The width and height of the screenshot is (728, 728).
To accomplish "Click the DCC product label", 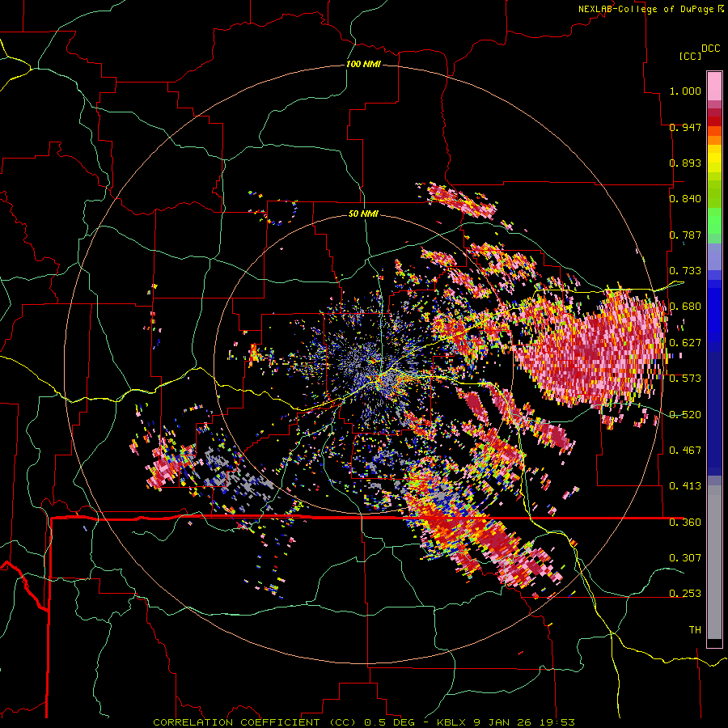I will click(710, 49).
